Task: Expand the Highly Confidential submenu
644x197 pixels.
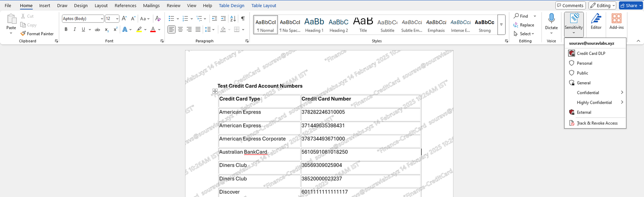Action: [595, 102]
